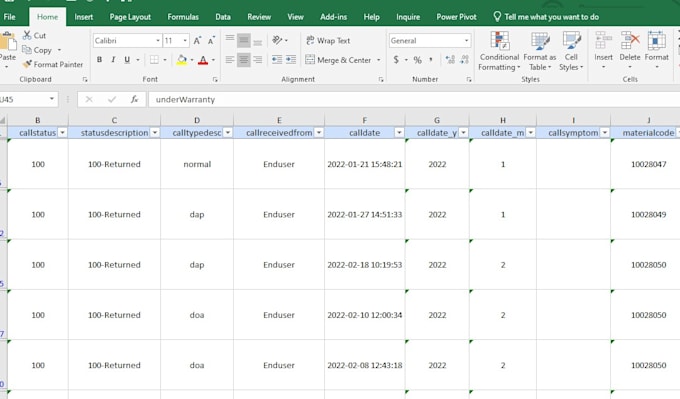Open the Merge & Center dropdown arrow
This screenshot has width=680, height=399.
[x=379, y=60]
